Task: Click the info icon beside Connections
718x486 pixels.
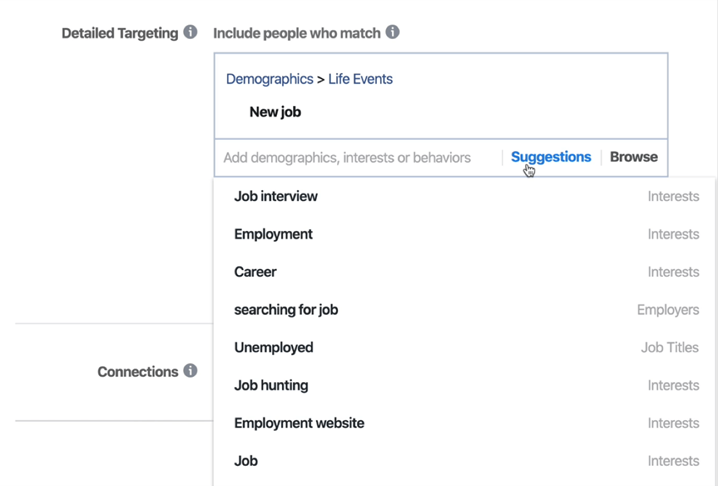Action: click(190, 371)
